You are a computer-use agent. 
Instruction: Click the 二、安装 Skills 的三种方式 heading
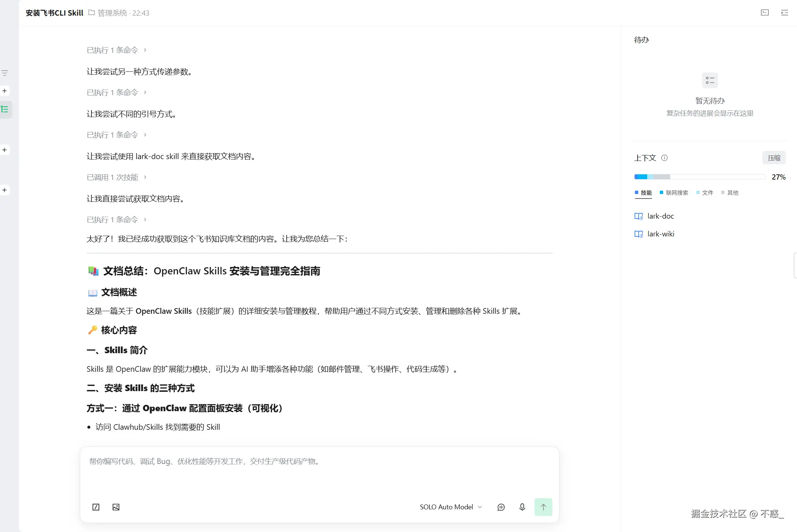141,388
